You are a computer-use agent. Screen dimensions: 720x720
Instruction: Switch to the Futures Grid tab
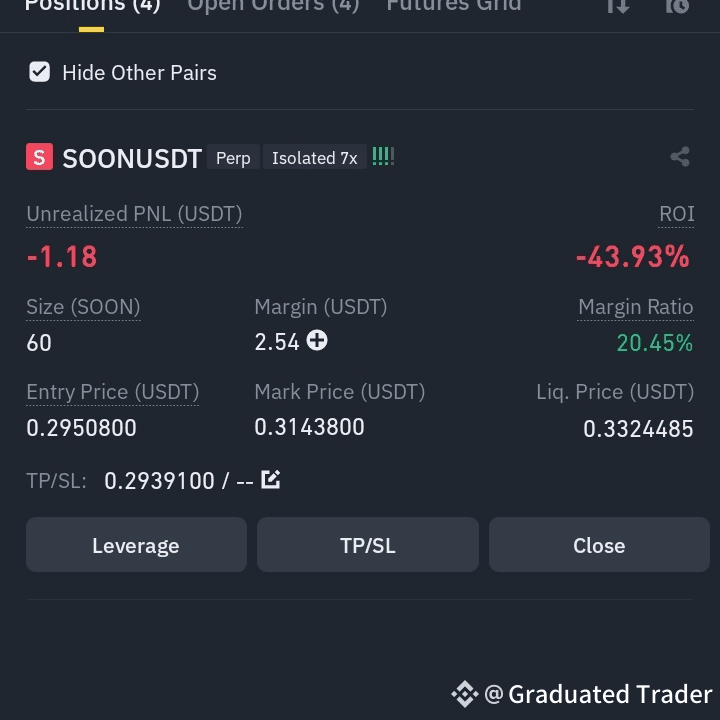pos(454,6)
